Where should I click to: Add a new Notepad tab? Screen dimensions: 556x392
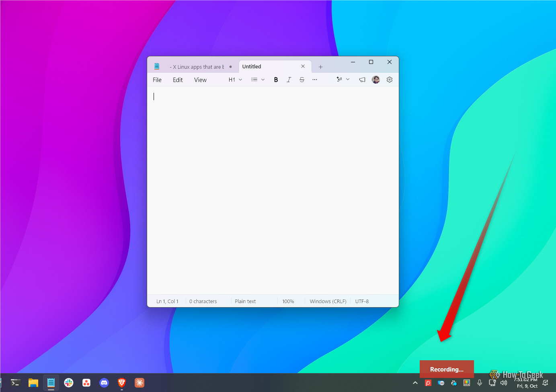click(x=320, y=67)
